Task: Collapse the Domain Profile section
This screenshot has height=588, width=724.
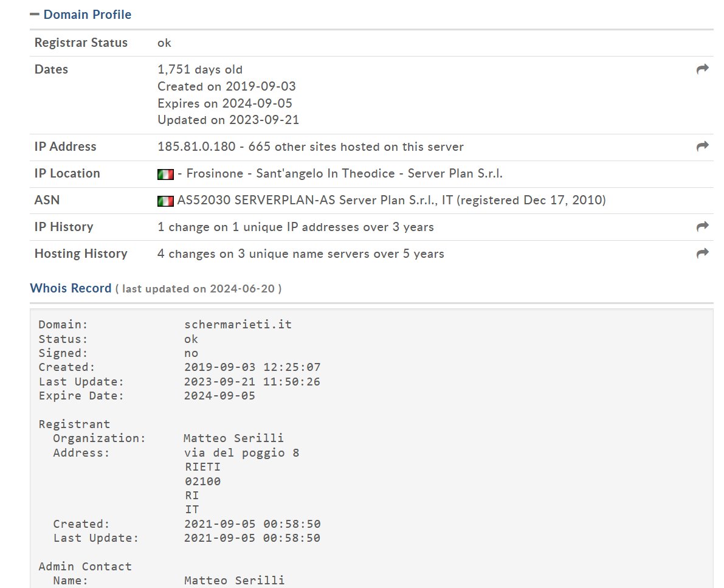Action: (34, 15)
